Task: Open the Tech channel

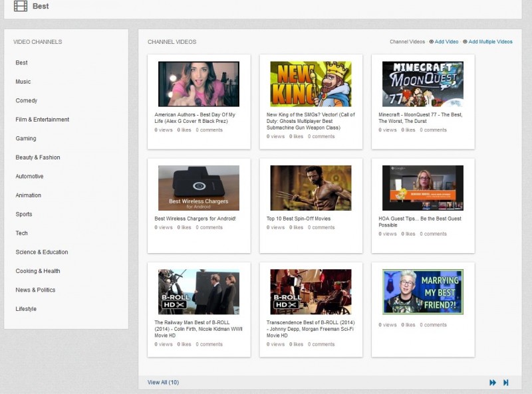Action: 22,233
